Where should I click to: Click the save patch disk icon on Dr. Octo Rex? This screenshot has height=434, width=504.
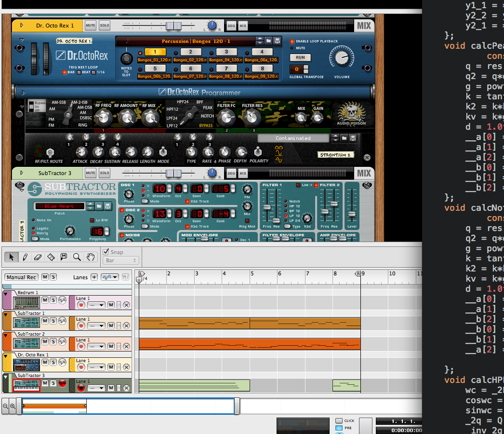tap(277, 41)
